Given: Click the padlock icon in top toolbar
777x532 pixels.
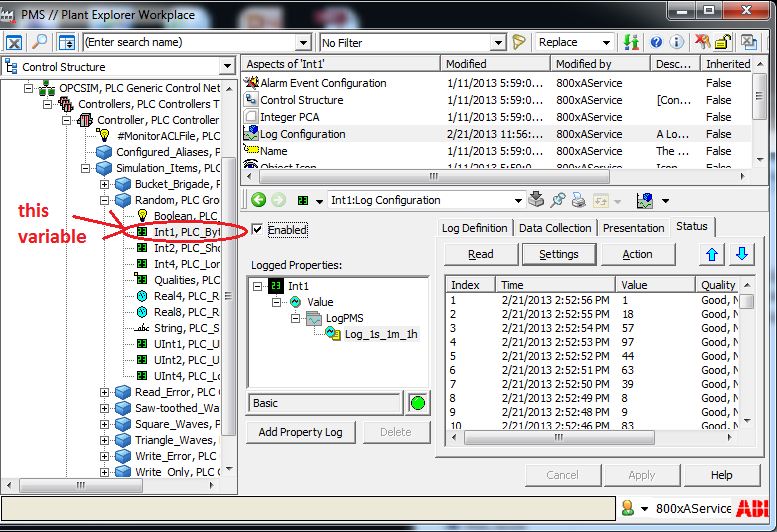Looking at the screenshot, I should [x=723, y=42].
